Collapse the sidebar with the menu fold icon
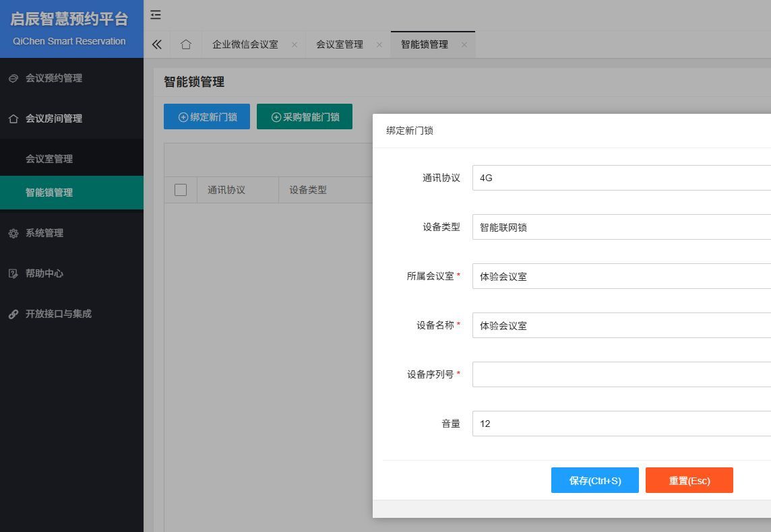This screenshot has width=771, height=532. 156,15
